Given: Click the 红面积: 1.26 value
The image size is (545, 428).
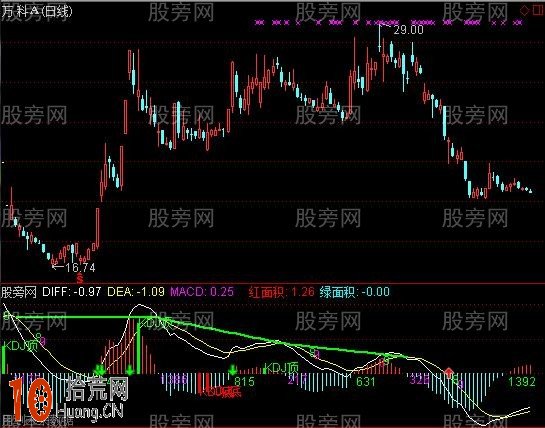Looking at the screenshot, I should coord(282,292).
